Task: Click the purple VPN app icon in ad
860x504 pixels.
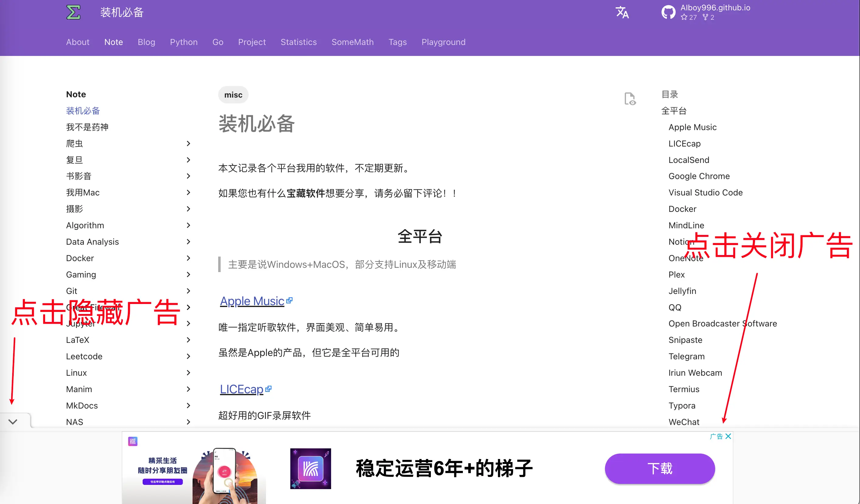Action: 310,468
